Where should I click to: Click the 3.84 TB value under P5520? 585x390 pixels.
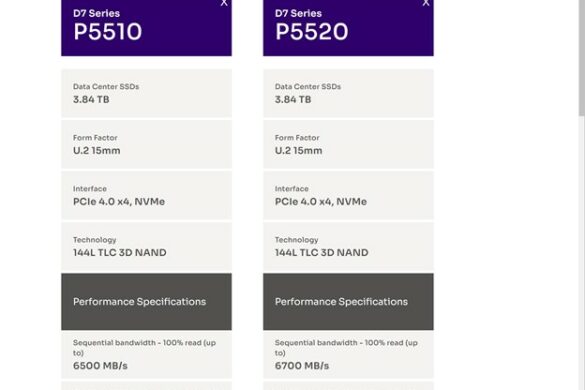coord(293,100)
